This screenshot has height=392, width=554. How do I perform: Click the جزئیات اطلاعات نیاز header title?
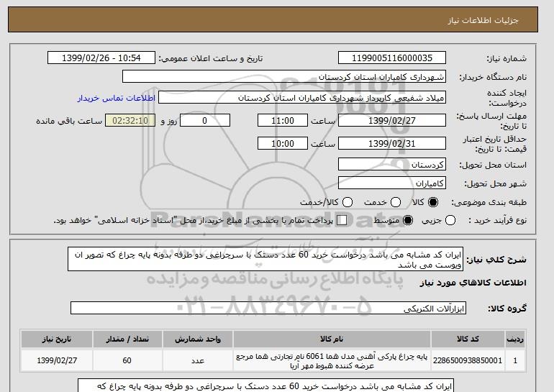point(483,20)
